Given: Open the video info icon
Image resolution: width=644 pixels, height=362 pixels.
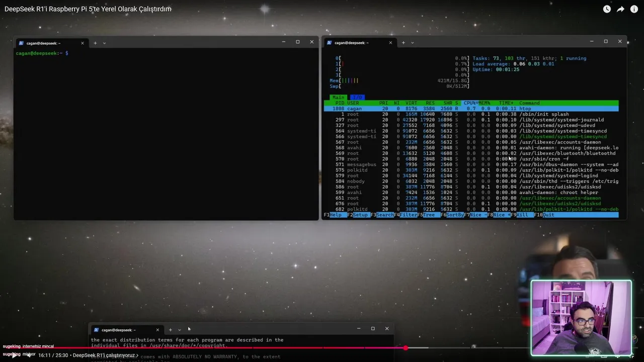Looking at the screenshot, I should [634, 9].
